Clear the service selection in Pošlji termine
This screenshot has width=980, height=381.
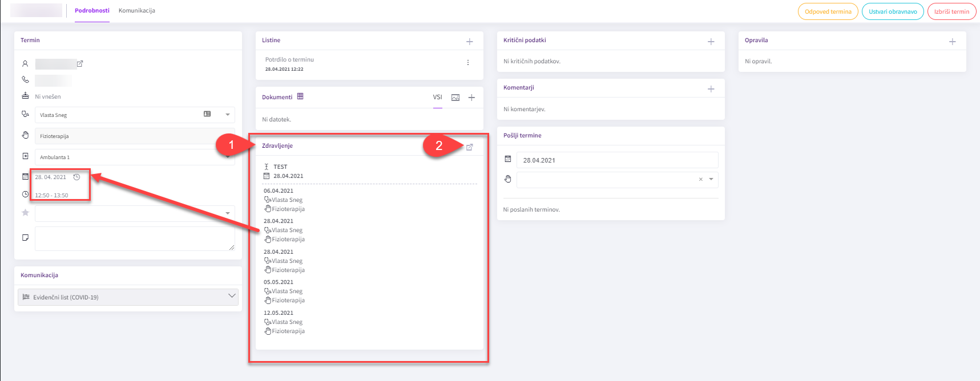[x=700, y=179]
